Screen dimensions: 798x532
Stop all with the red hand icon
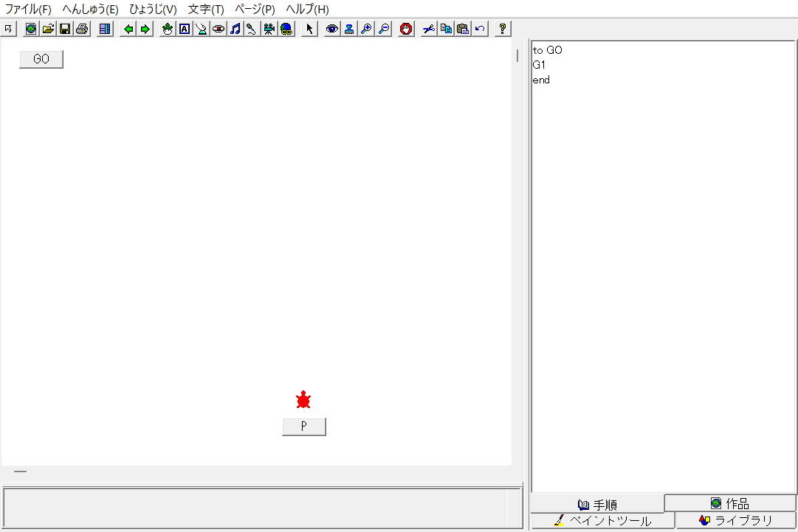[406, 29]
